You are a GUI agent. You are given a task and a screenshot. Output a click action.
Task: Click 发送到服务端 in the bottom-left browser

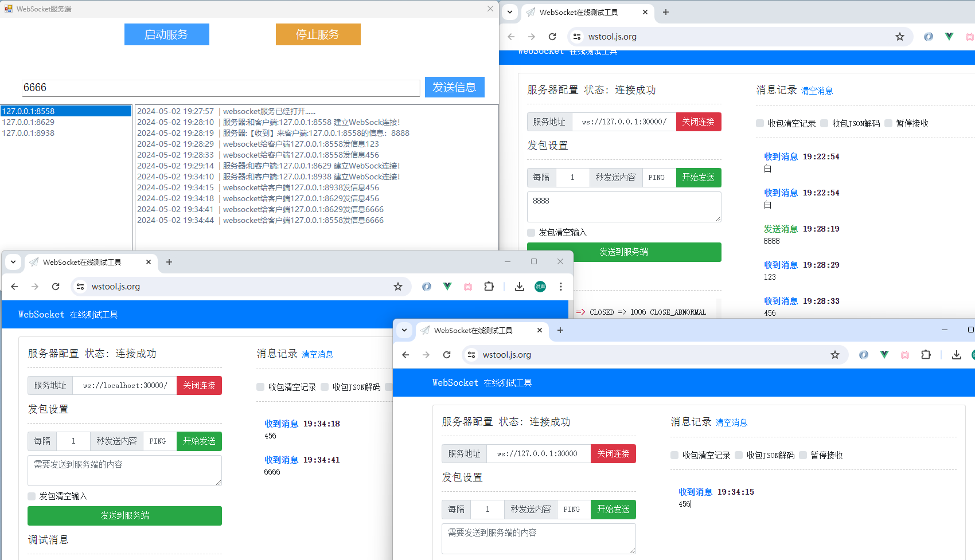click(x=124, y=516)
